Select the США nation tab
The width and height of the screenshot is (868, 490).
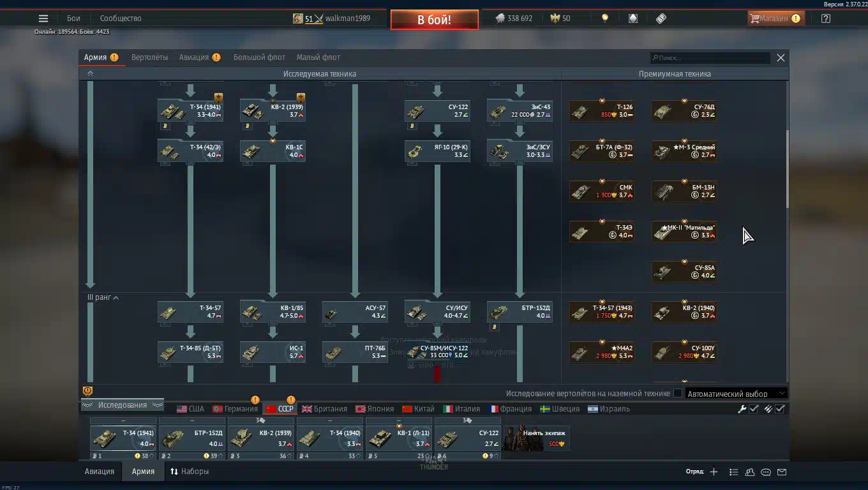(190, 409)
